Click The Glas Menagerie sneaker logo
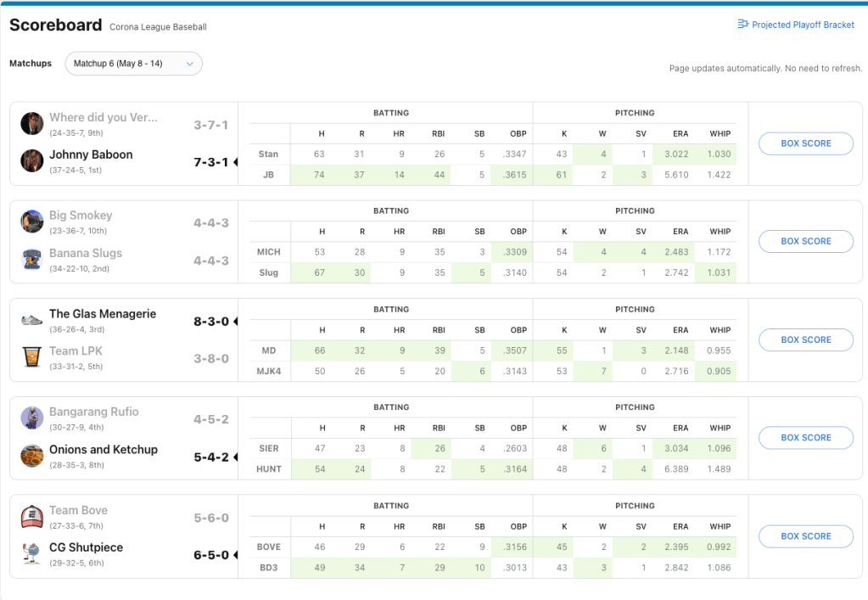Screen dimensions: 868x600 click(32, 319)
